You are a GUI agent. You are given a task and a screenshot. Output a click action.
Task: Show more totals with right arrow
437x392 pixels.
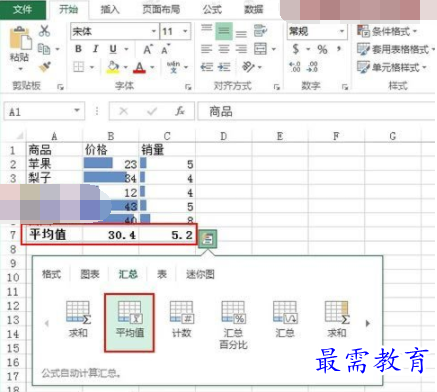[x=368, y=323]
